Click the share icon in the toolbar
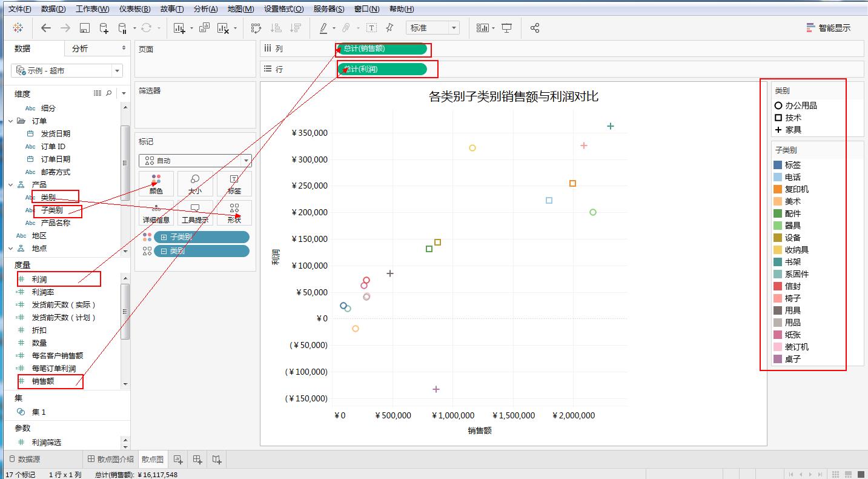Screen dimensions: 868x479 (535, 28)
